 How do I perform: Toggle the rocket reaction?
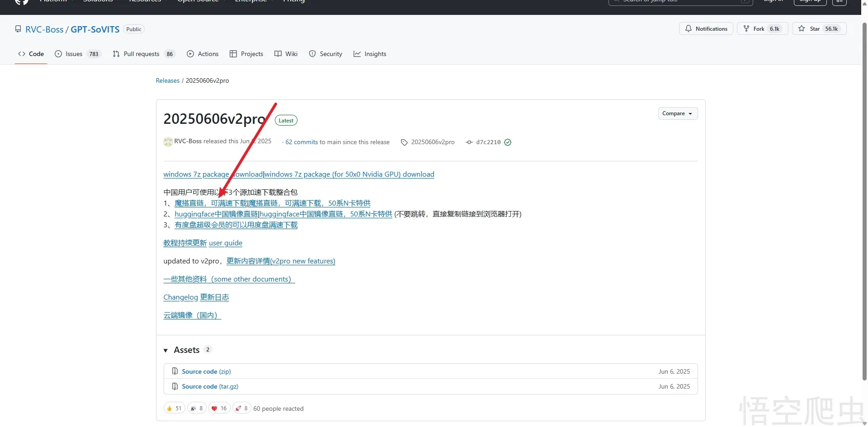(x=242, y=408)
